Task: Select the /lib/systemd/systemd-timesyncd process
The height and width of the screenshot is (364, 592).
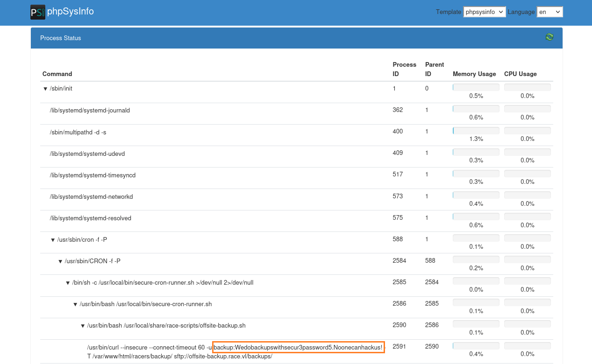Action: tap(93, 175)
